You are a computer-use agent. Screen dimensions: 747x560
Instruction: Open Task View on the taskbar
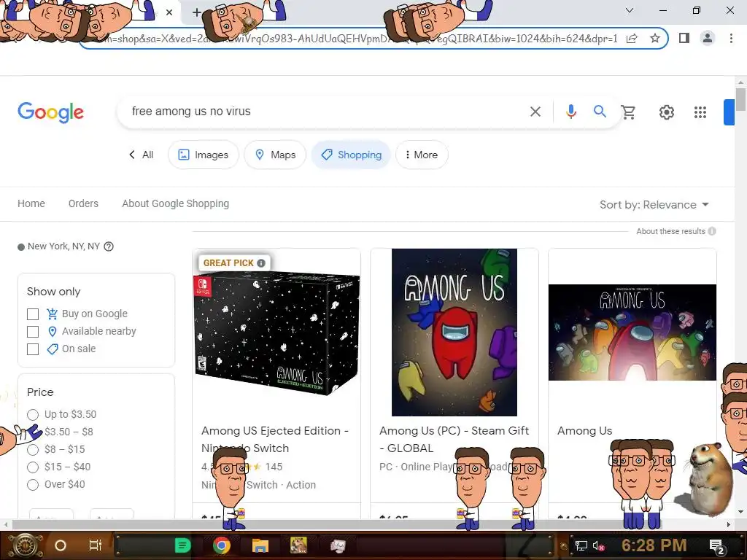pyautogui.click(x=96, y=545)
